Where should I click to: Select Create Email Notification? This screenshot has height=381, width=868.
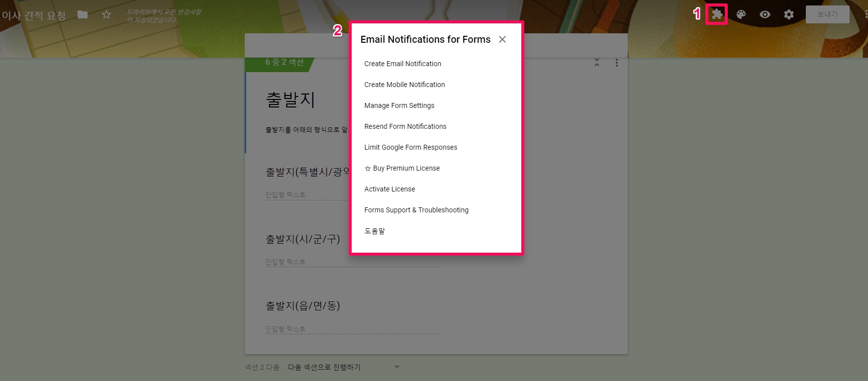point(402,64)
